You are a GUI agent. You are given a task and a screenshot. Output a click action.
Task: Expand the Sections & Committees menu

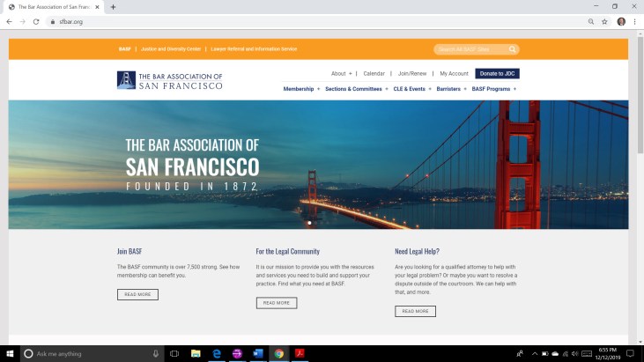point(355,89)
